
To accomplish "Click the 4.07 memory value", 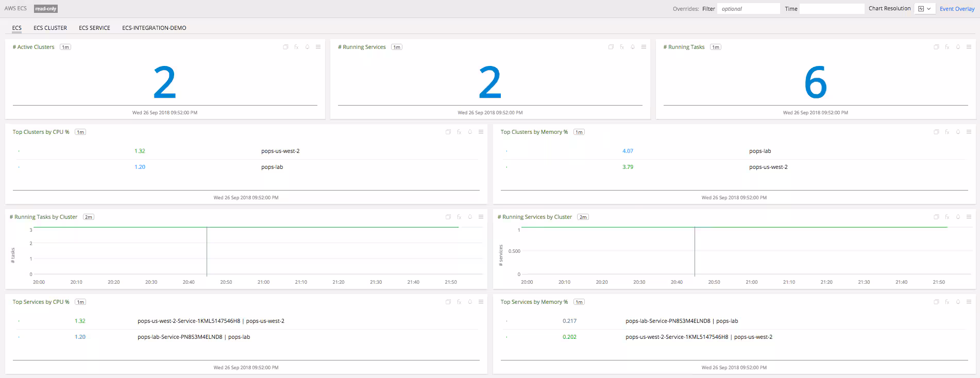I will coord(628,151).
